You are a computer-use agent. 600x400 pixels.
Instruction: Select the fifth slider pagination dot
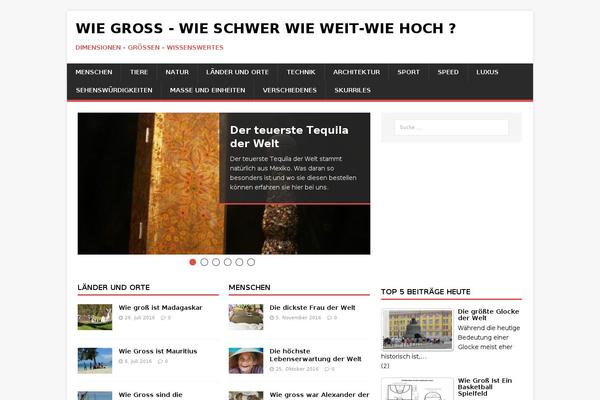(x=239, y=262)
